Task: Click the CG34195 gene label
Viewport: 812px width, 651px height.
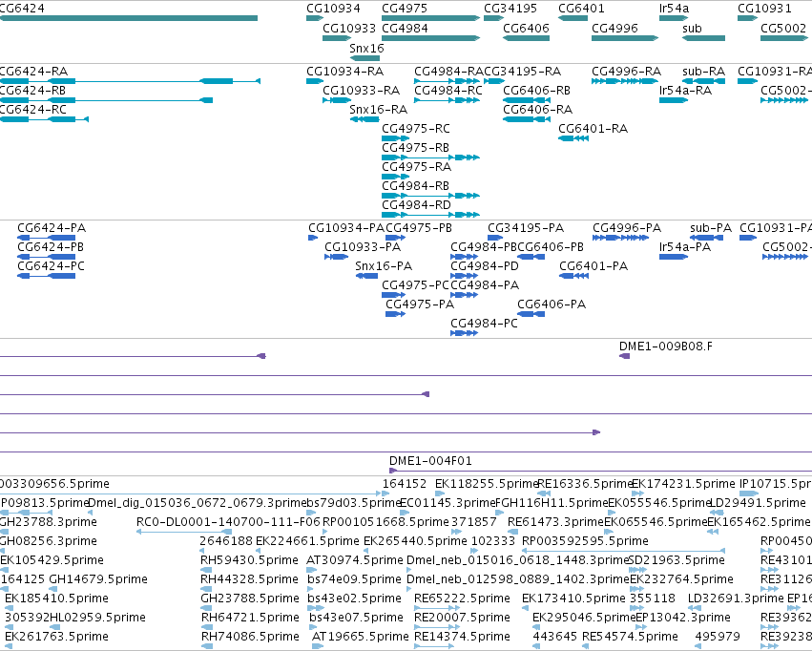Action: tap(510, 9)
